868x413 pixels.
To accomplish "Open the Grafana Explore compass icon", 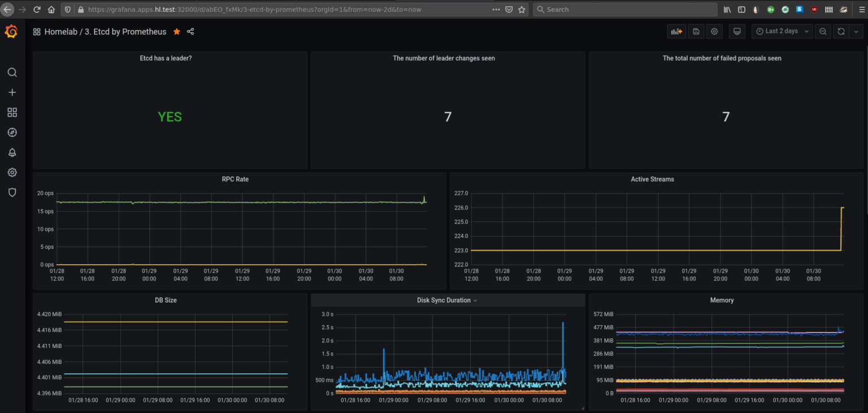I will 12,132.
